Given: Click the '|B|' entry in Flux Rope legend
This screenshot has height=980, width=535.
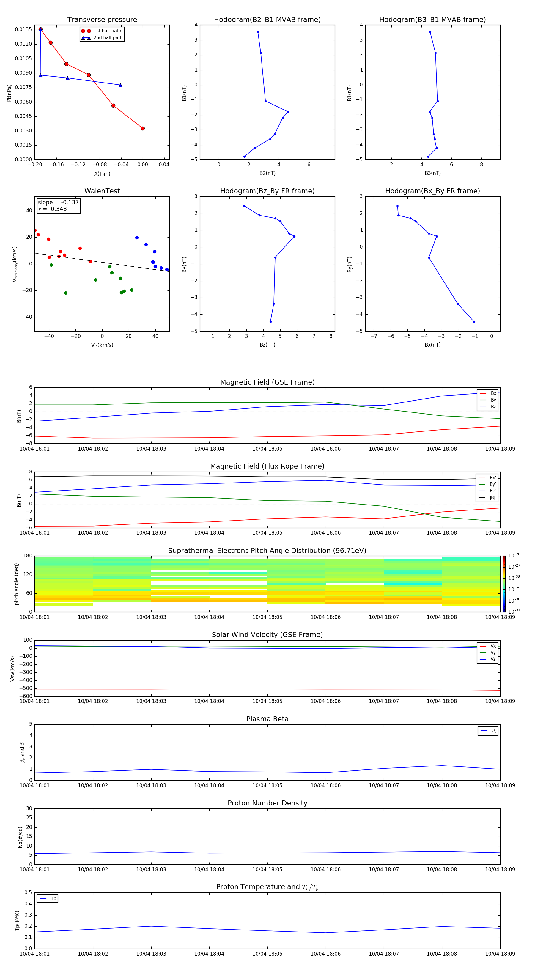Looking at the screenshot, I should pyautogui.click(x=487, y=498).
